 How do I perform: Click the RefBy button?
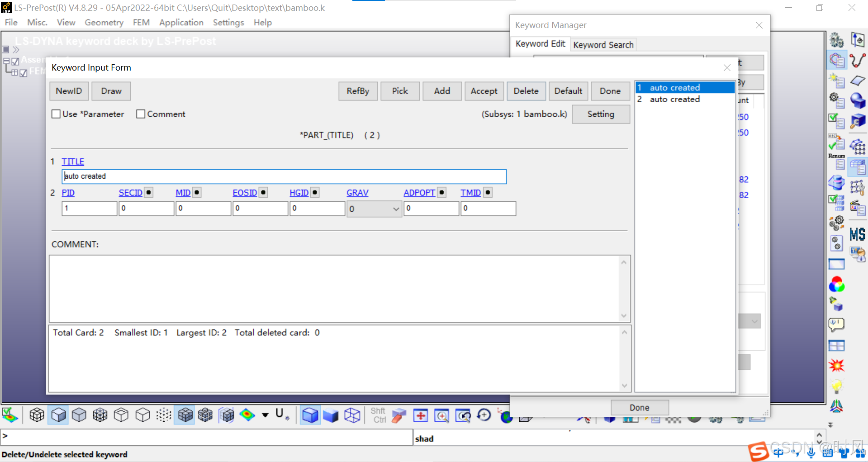(x=358, y=91)
